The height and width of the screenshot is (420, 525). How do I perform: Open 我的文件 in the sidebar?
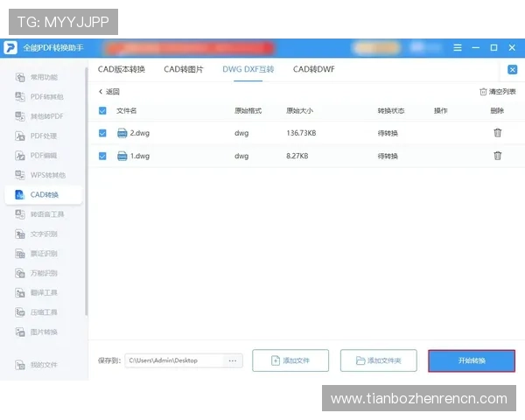pos(36,365)
